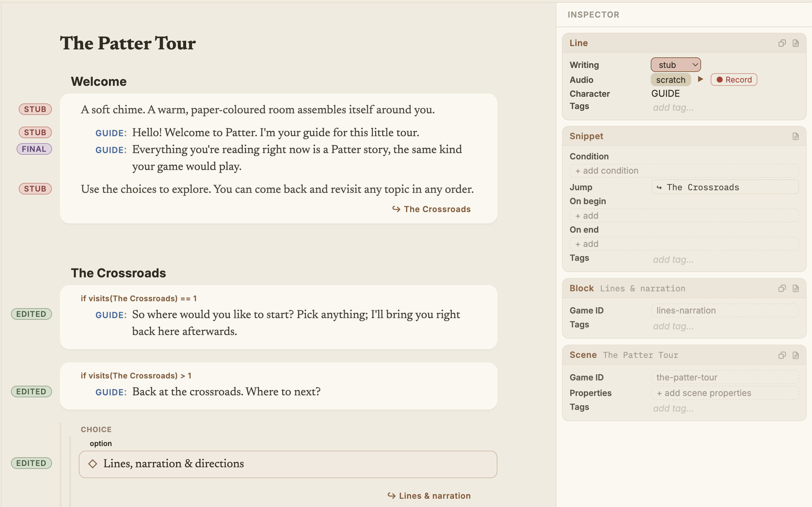The image size is (812, 507).
Task: Click the document icon in the Block panel header
Action: 795,288
